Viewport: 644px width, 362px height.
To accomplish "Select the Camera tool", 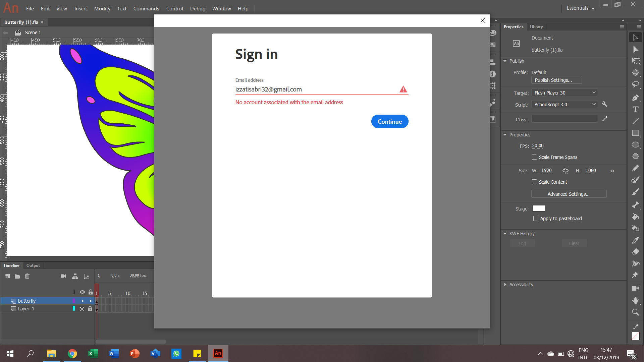I will pyautogui.click(x=635, y=288).
